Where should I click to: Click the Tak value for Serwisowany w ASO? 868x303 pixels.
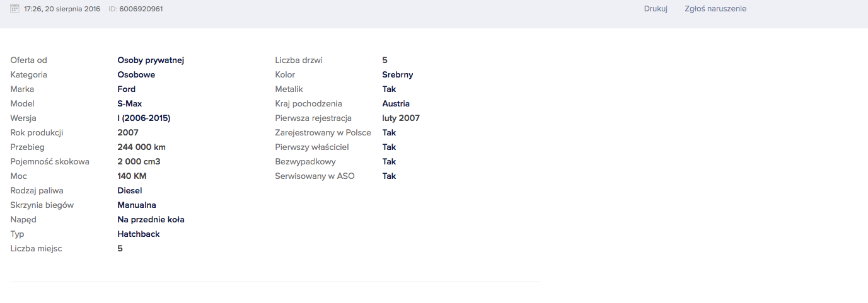tap(389, 176)
